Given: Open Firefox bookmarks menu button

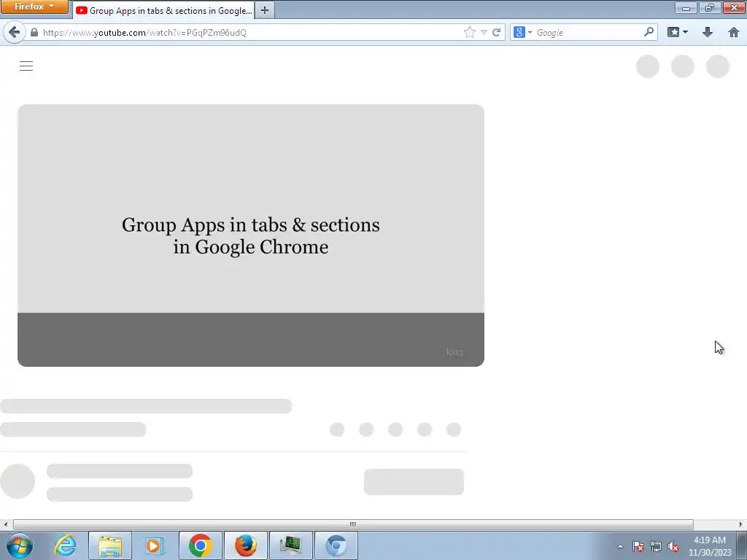Looking at the screenshot, I should click(678, 32).
